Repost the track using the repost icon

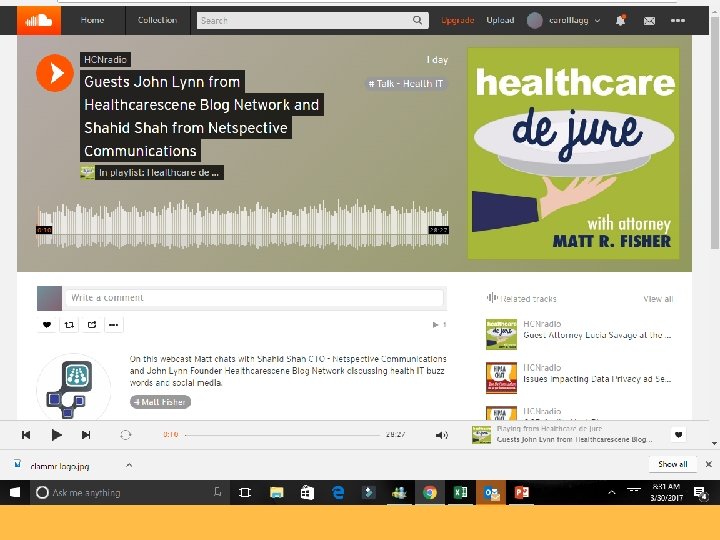(x=69, y=325)
